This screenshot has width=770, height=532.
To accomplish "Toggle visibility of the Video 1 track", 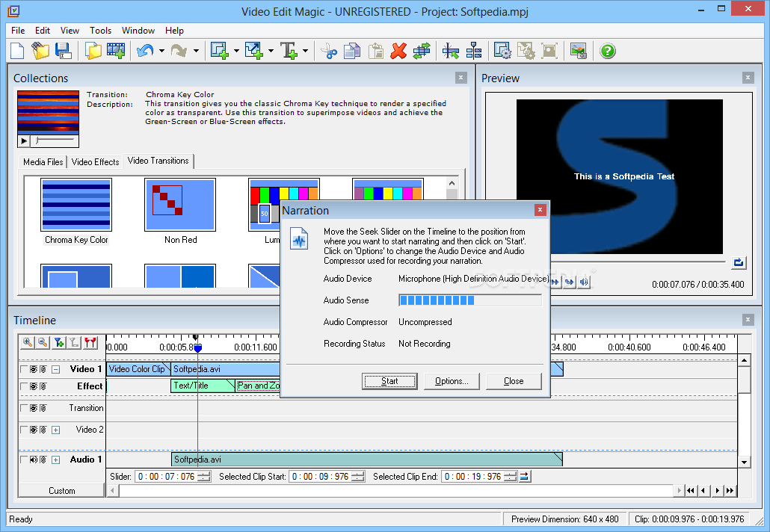I will point(34,369).
